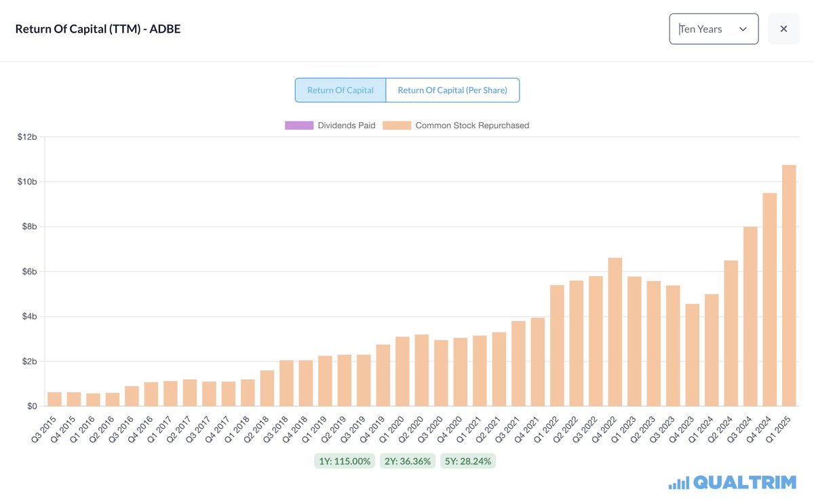Click the $6b y-axis label
Viewport: 814px width, 504px height.
(29, 272)
